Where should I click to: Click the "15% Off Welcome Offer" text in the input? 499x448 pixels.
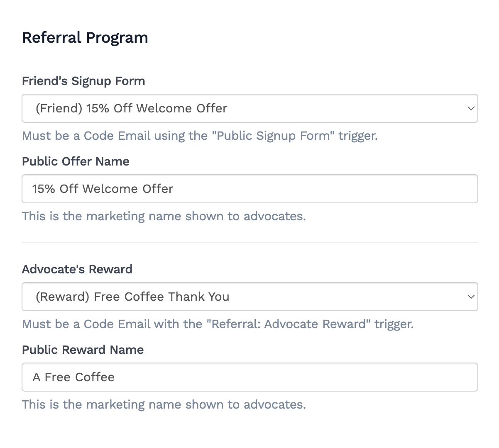(103, 189)
